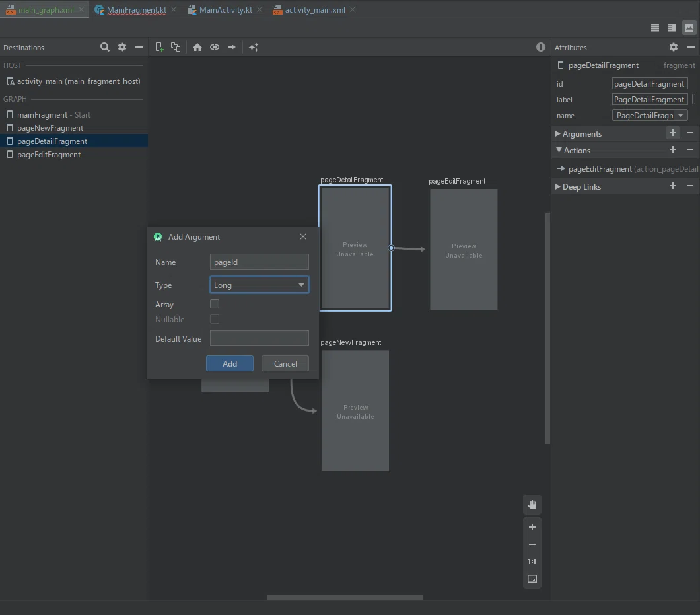Click the Cancel button in dialog
700x615 pixels.
[x=285, y=363]
